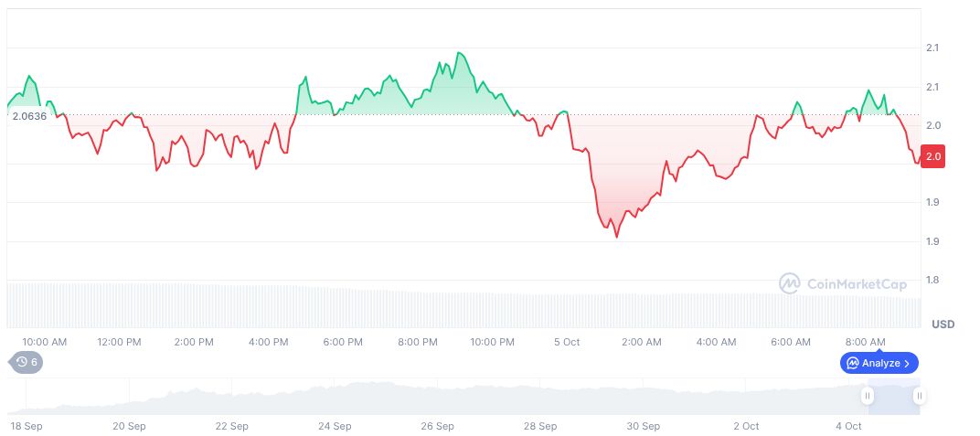
Task: Click the 2.0636 baseline price label
Action: (x=29, y=115)
